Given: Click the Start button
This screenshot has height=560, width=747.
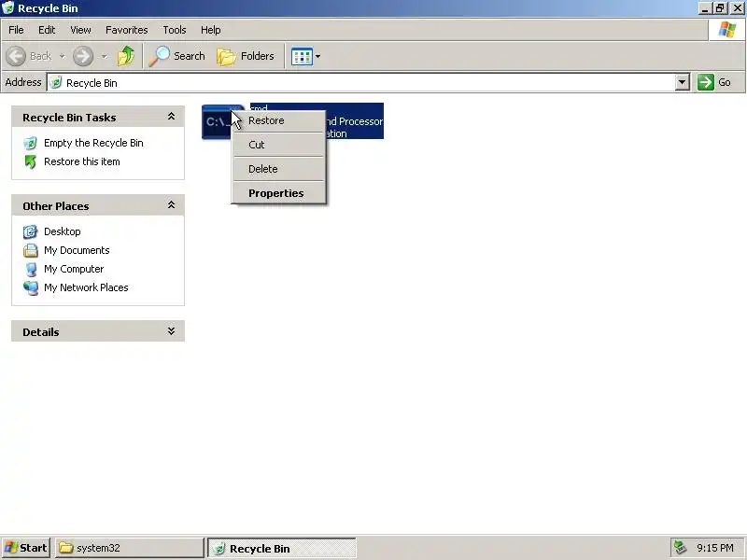Looking at the screenshot, I should pos(26,548).
